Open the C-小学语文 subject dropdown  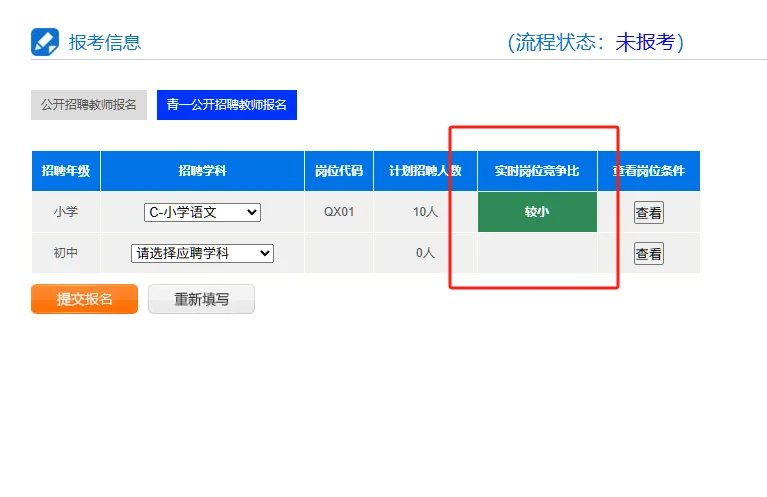pos(203,212)
